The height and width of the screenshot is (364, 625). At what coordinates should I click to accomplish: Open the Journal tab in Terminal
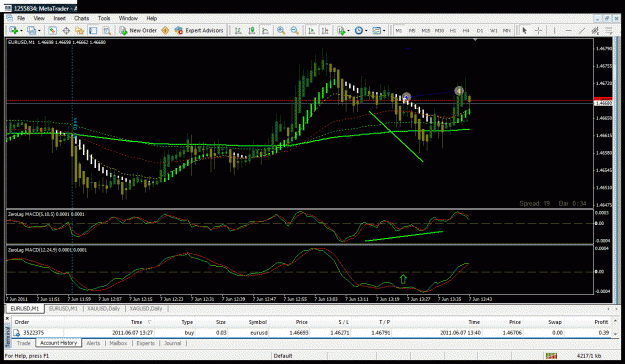172,343
